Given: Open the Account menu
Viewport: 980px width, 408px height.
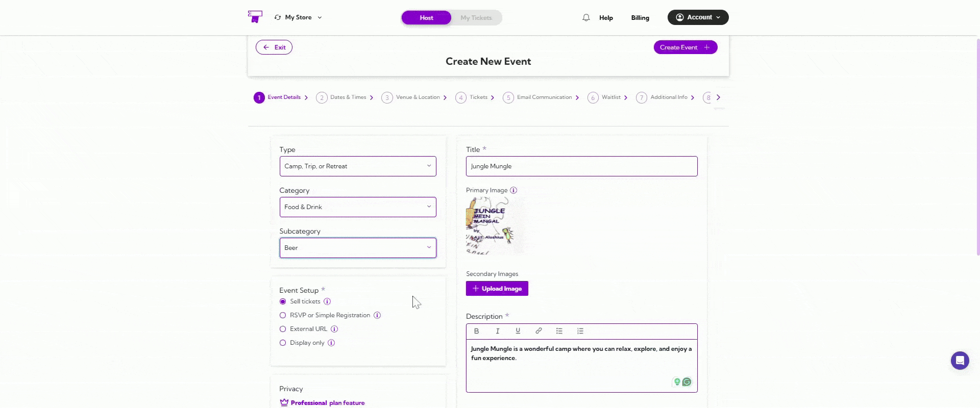Looking at the screenshot, I should (698, 17).
